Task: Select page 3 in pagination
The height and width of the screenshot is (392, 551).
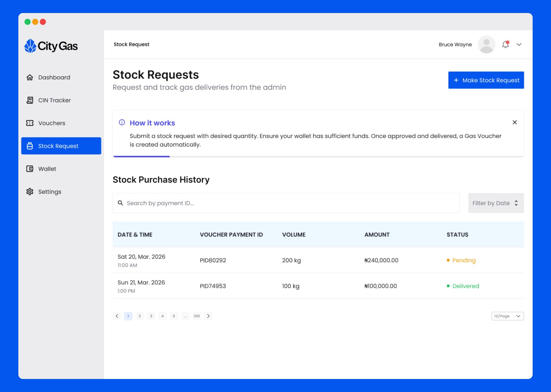Action: click(x=151, y=316)
